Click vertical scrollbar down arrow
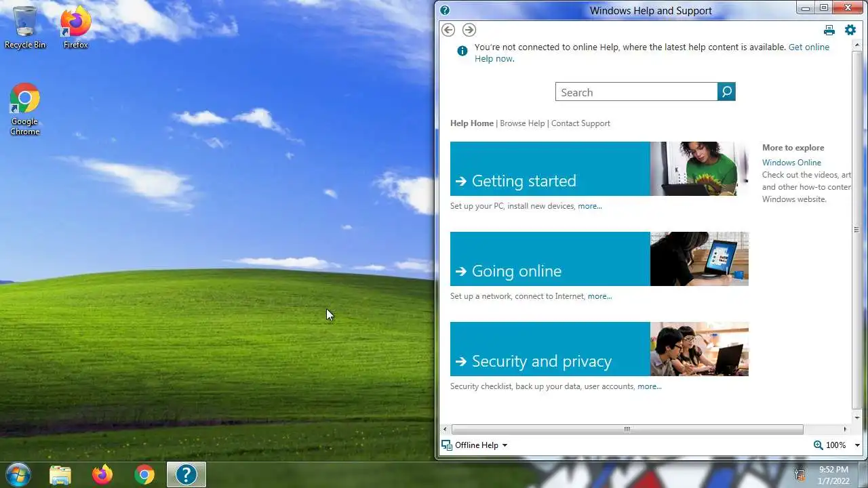 click(x=856, y=418)
